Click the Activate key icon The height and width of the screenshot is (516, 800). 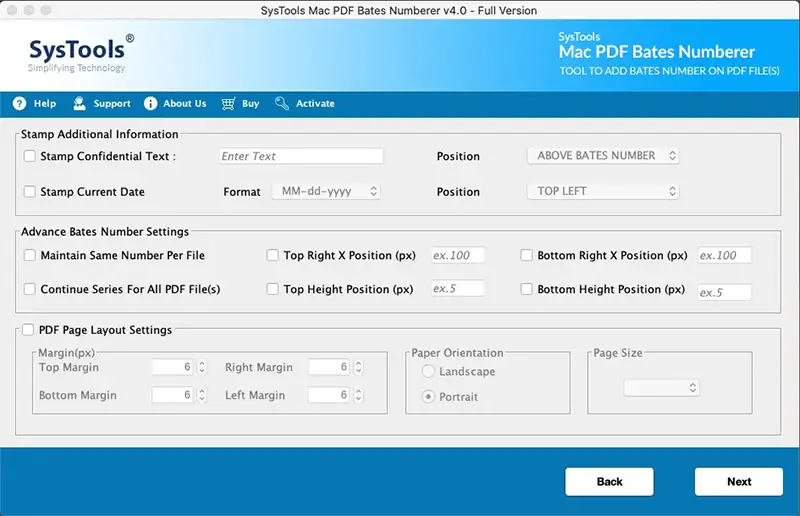pos(282,104)
